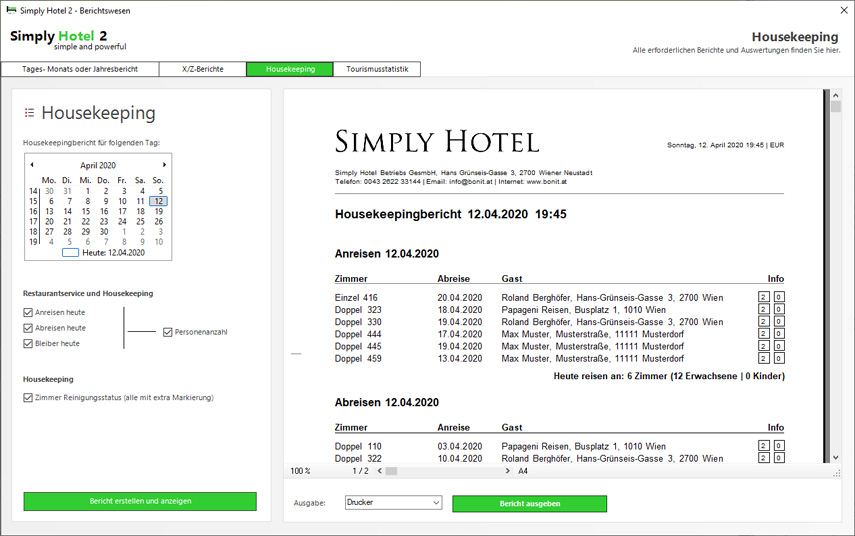Screen dimensions: 855x536
Task: Toggle the 'Abreisen heute' checkbox
Action: (x=28, y=328)
